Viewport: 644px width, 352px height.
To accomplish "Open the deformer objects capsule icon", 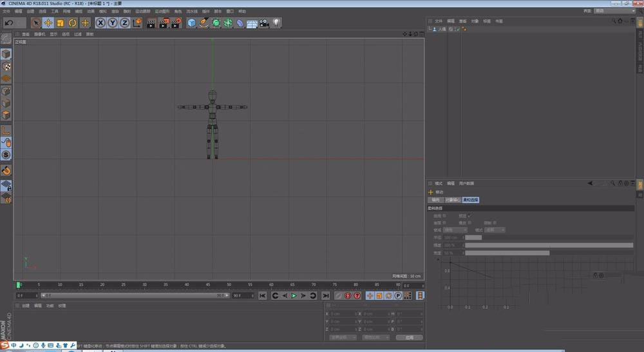I will point(240,23).
